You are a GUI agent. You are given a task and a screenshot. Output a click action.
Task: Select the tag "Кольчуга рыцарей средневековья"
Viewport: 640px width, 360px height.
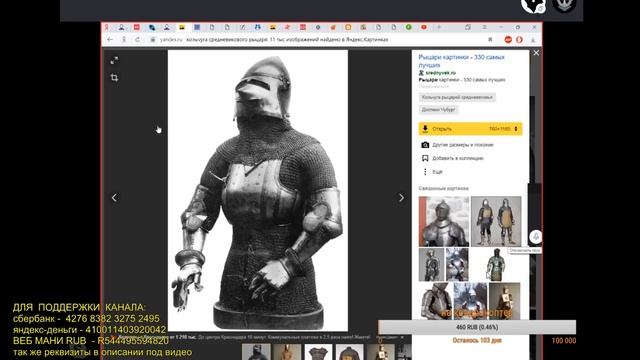point(457,97)
